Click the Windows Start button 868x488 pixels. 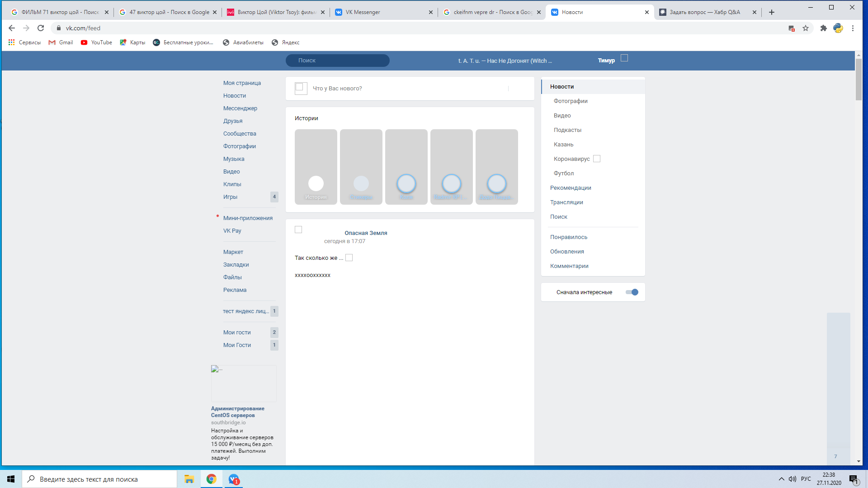11,479
